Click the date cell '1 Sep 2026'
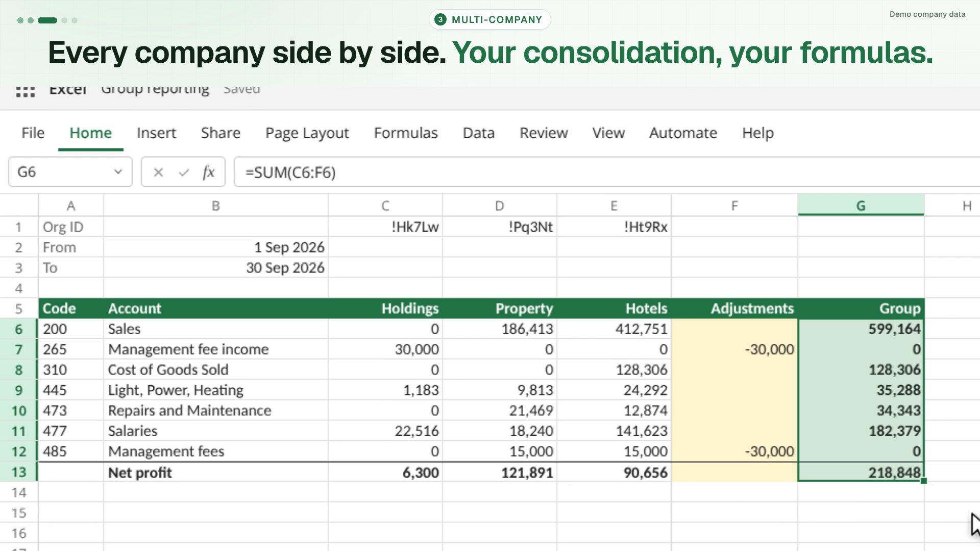 (216, 247)
